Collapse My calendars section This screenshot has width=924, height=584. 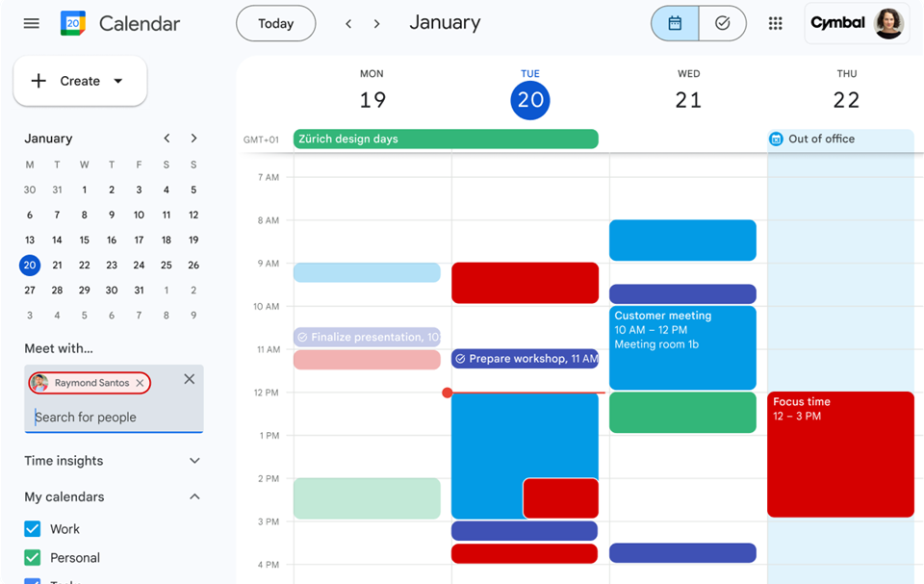pyautogui.click(x=195, y=496)
